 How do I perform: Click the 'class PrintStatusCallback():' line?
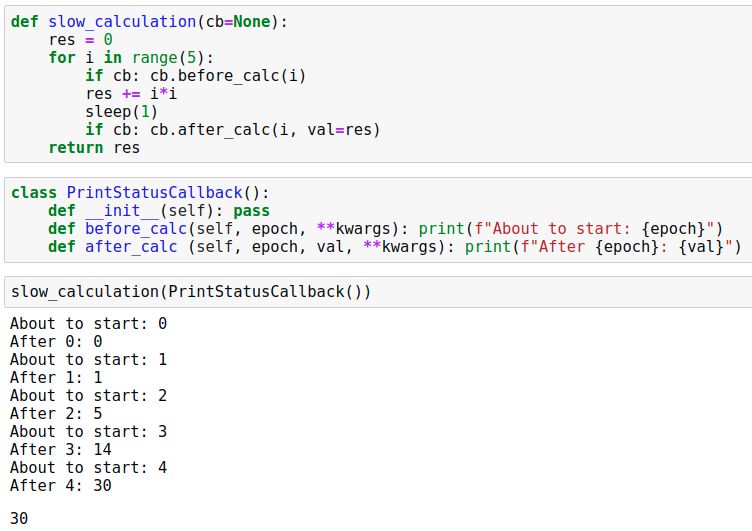(140, 193)
